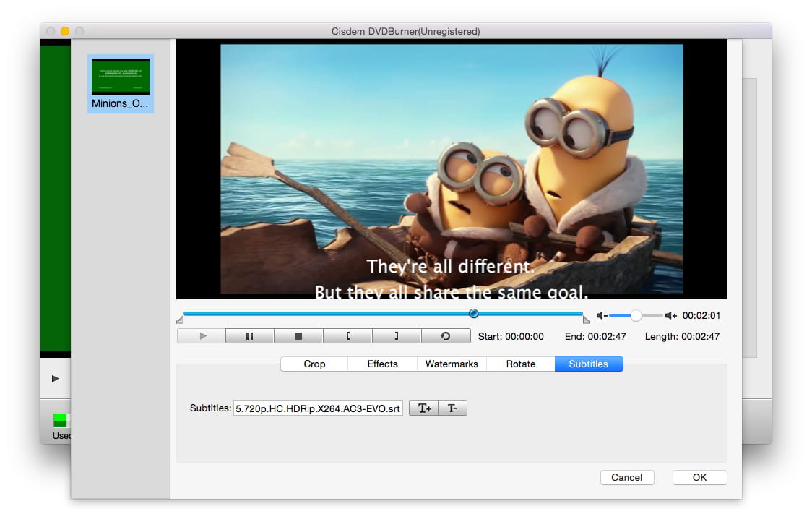Click the video preview area
The image size is (812, 514).
tap(452, 169)
